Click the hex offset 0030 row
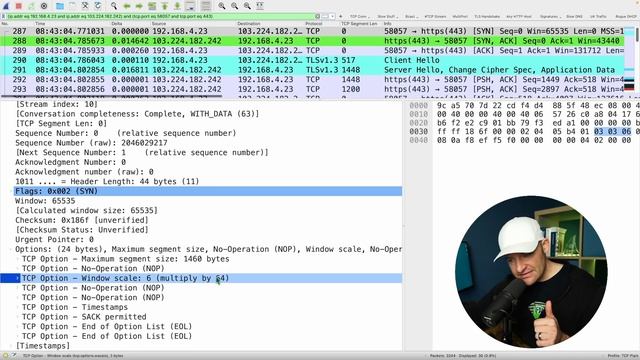The image size is (640, 360). click(x=419, y=131)
